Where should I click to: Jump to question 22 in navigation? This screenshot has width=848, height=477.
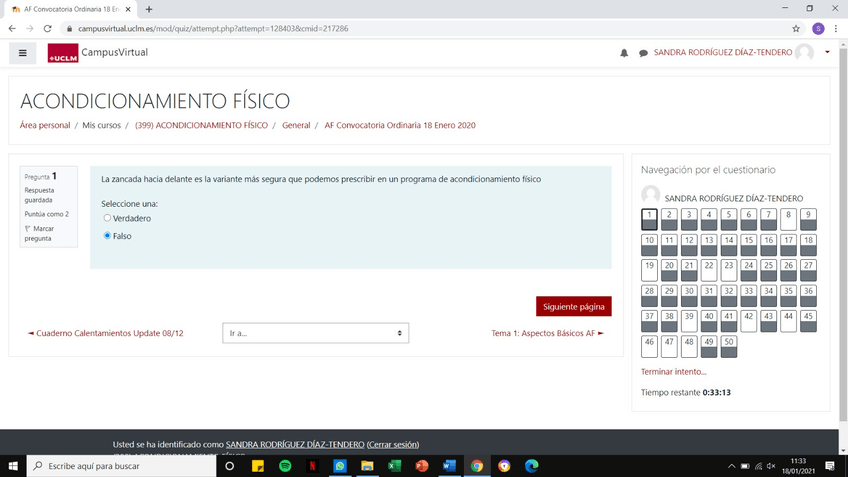[x=709, y=270]
